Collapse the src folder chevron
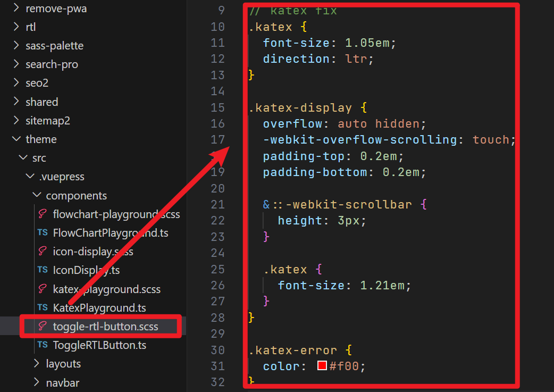554x392 pixels. pyautogui.click(x=23, y=157)
